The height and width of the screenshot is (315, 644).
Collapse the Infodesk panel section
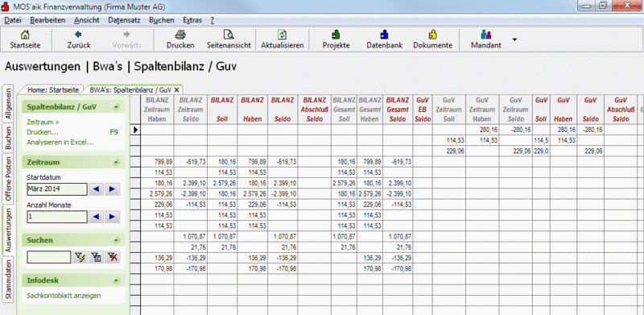[x=117, y=280]
